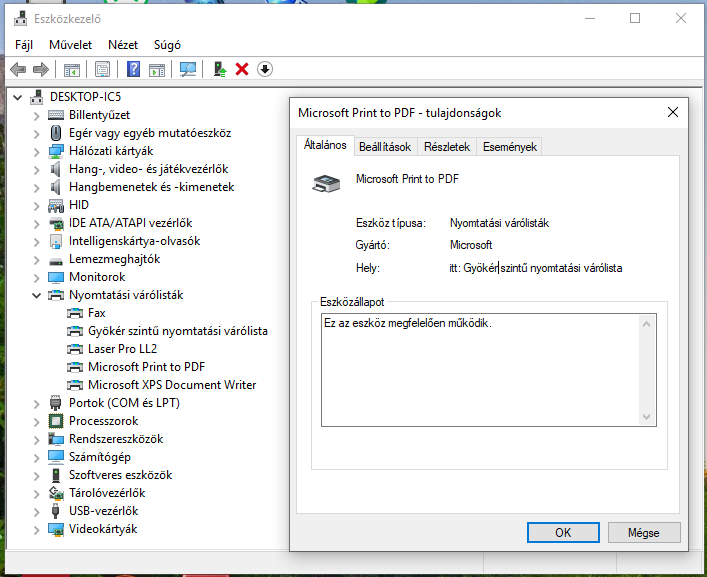
Task: Expand the Intelligenskártya-olvasók category
Action: point(37,242)
